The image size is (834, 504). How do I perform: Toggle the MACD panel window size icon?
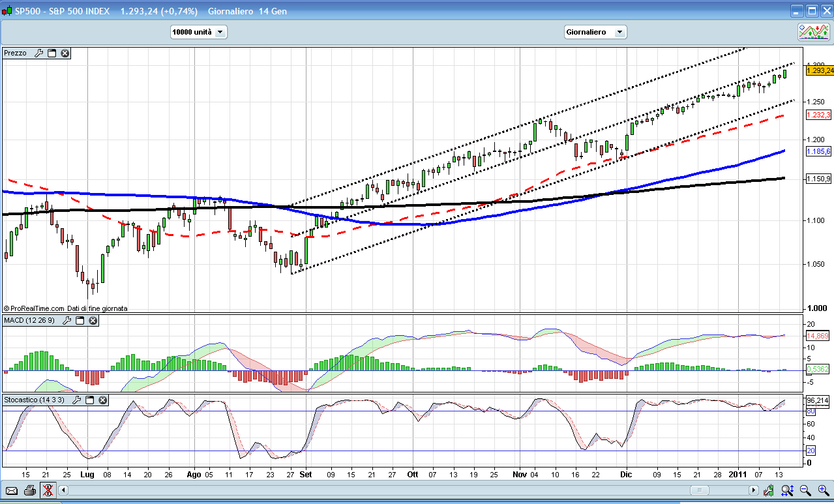coord(80,321)
